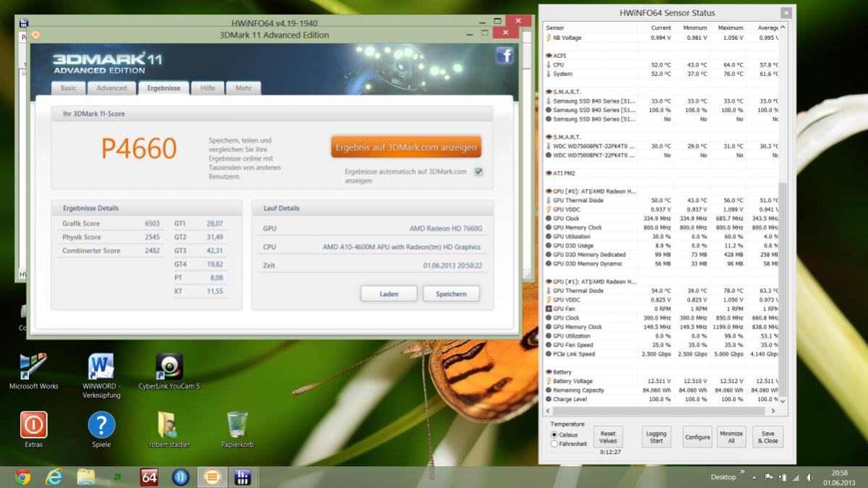Select the CyberLink YouCam 5 desktop icon
The width and height of the screenshot is (868, 488).
click(169, 371)
